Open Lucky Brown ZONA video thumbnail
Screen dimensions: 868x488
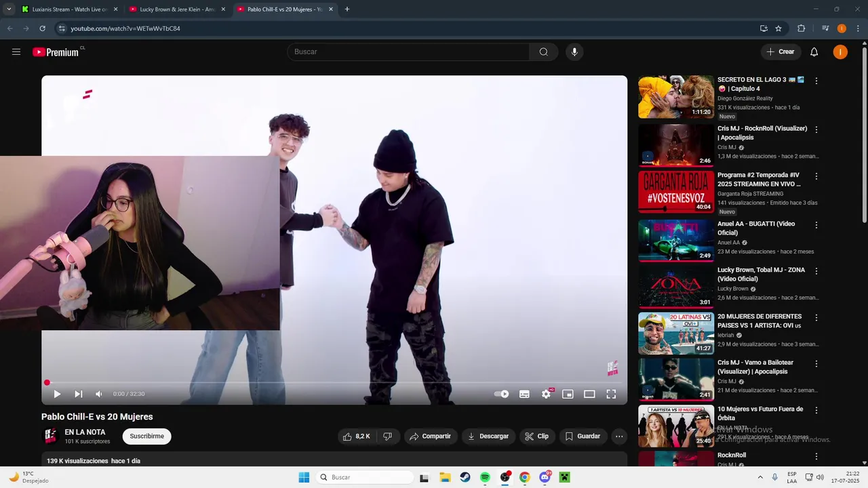click(676, 287)
